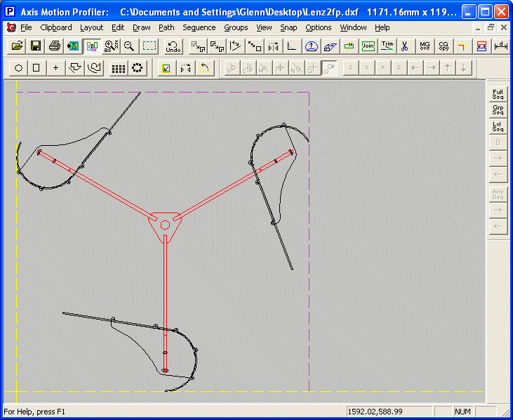This screenshot has width=513, height=420.
Task: Open the Path menu
Action: coord(166,27)
